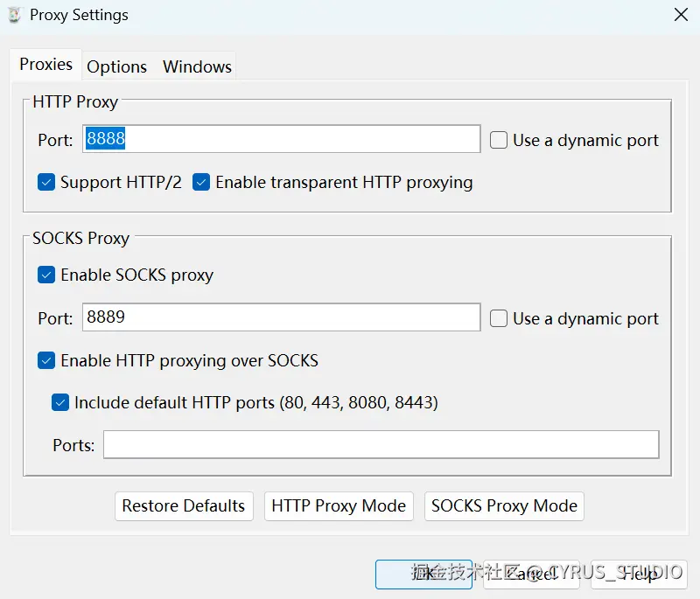Disable transparent HTTP proxying
Image resolution: width=700 pixels, height=599 pixels.
(x=202, y=182)
